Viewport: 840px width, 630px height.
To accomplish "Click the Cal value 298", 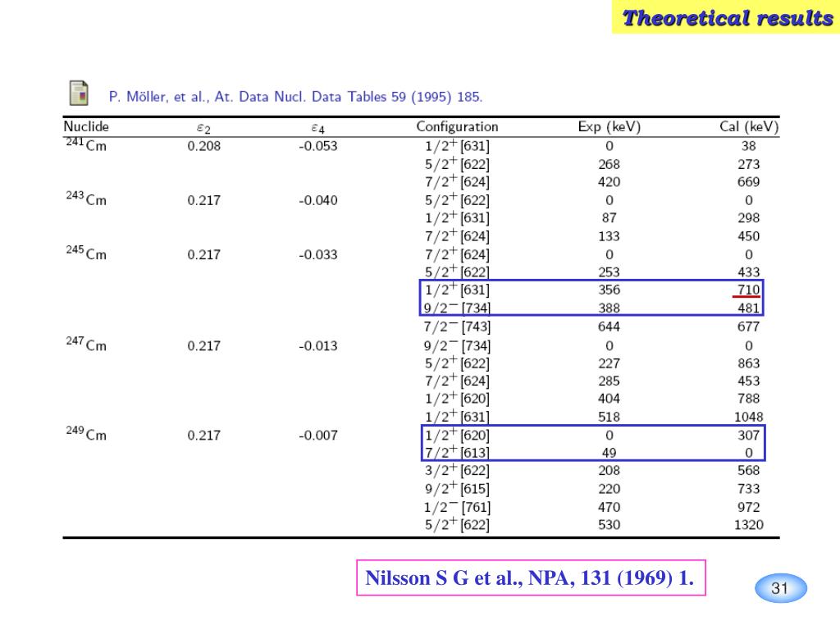I will click(x=748, y=218).
